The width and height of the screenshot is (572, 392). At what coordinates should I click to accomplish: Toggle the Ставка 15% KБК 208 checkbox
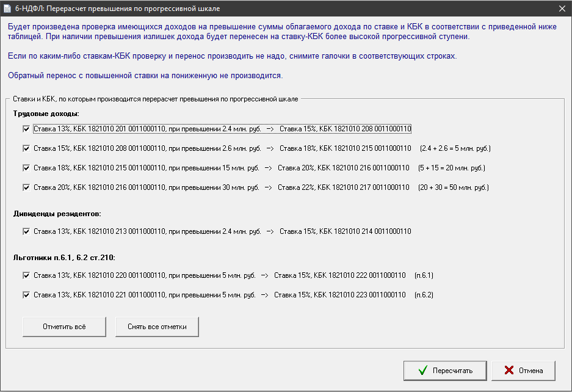(26, 148)
